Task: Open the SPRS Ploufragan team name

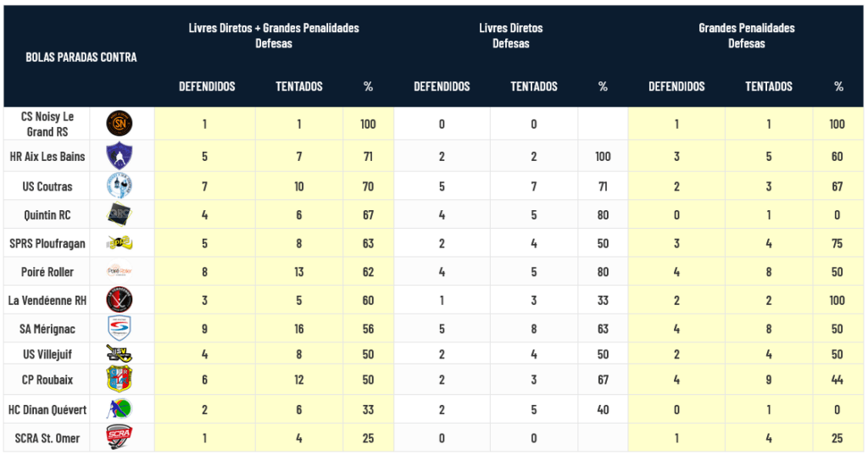Action: (47, 244)
